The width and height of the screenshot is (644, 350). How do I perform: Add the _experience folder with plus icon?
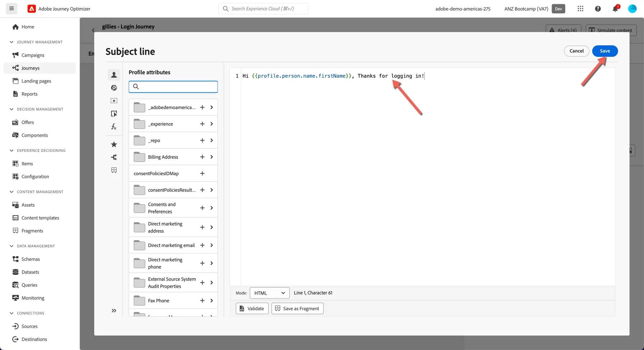pyautogui.click(x=202, y=124)
